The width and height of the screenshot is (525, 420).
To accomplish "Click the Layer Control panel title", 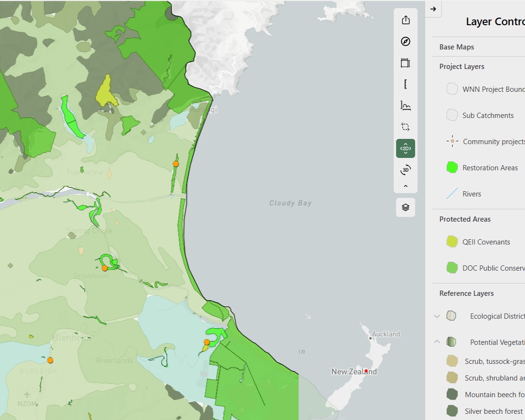I will [x=495, y=21].
